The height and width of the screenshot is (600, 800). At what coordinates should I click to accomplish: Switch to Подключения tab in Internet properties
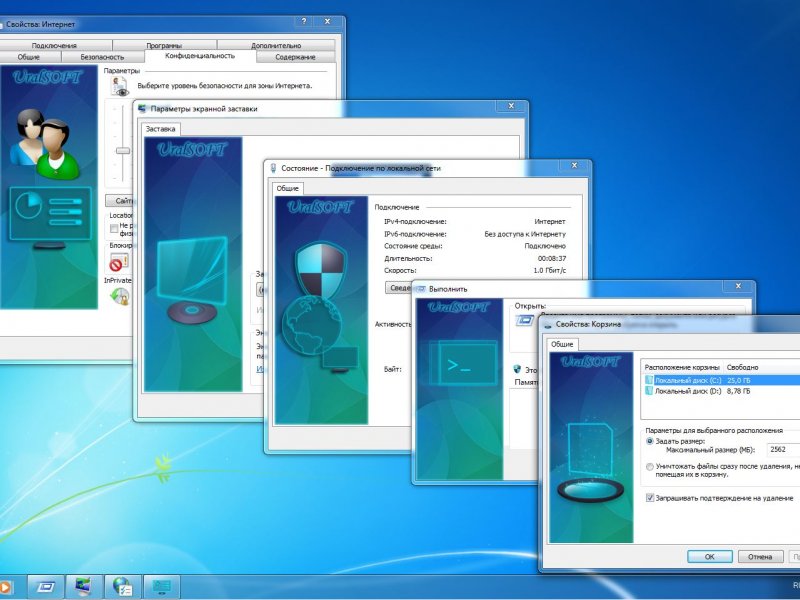tap(54, 45)
